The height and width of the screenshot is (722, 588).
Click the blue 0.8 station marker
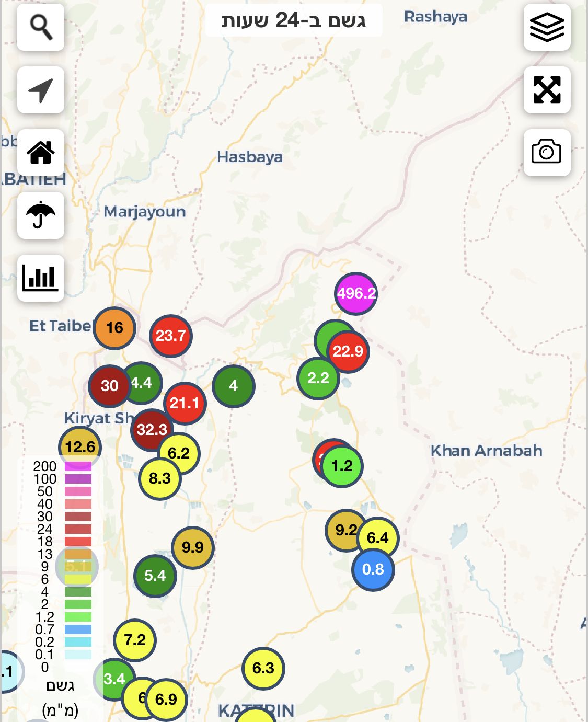(373, 569)
